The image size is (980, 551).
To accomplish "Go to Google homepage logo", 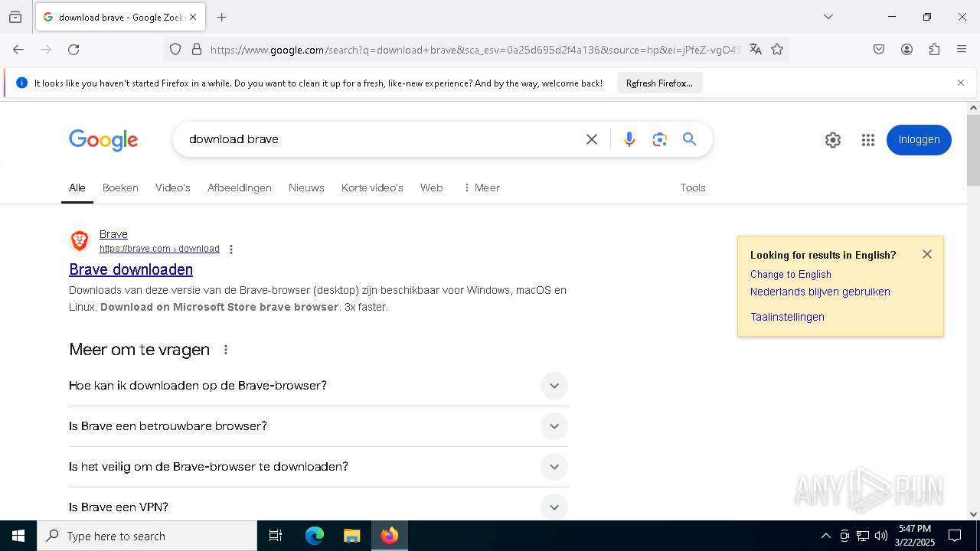I will click(103, 139).
